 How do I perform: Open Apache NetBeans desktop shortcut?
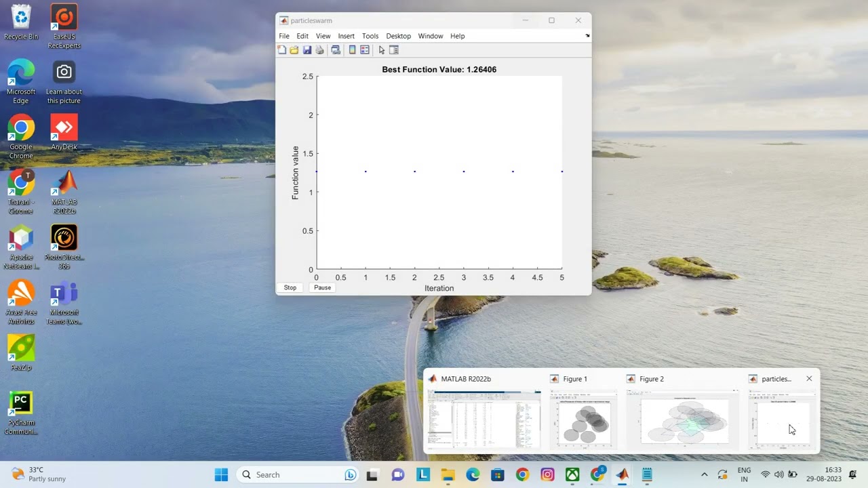[21, 247]
